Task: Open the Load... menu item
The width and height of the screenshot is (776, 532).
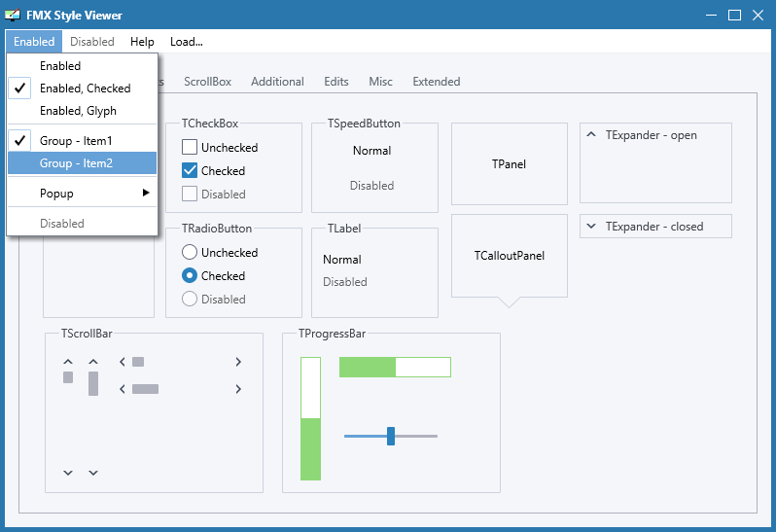Action: [x=187, y=42]
